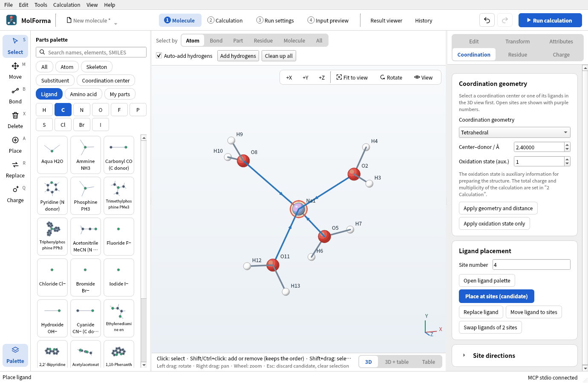Go to the Input preview step
588x383 pixels.
(x=328, y=20)
